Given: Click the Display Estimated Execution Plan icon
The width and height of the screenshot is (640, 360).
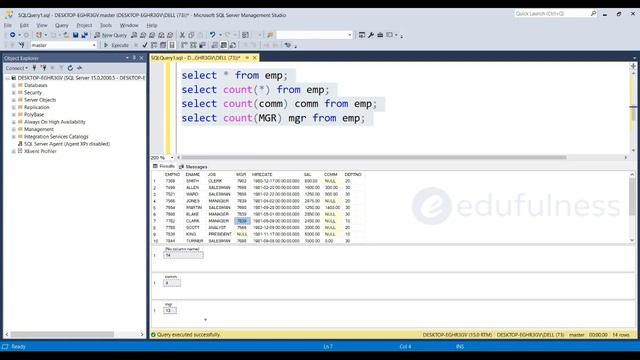Looking at the screenshot, I should click(154, 45).
